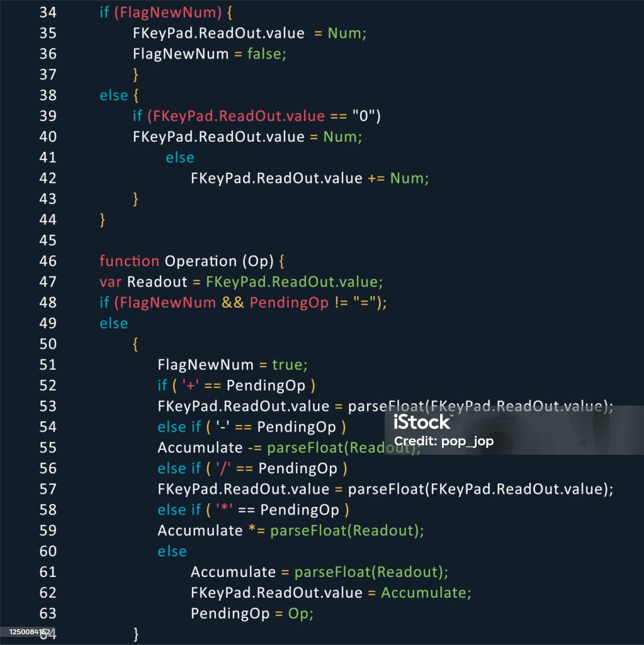The height and width of the screenshot is (645, 644).
Task: Select line number 41 in the gutter
Action: 48,157
